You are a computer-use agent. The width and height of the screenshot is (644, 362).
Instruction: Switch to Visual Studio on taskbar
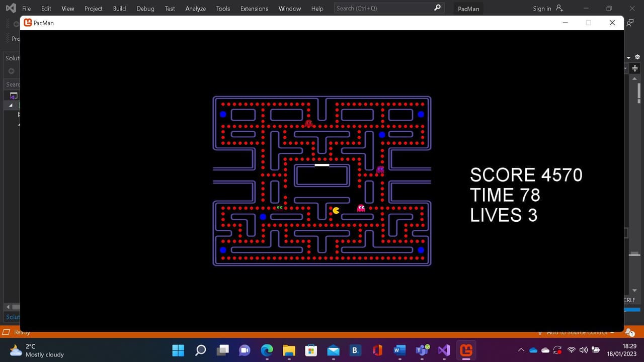pyautogui.click(x=444, y=350)
